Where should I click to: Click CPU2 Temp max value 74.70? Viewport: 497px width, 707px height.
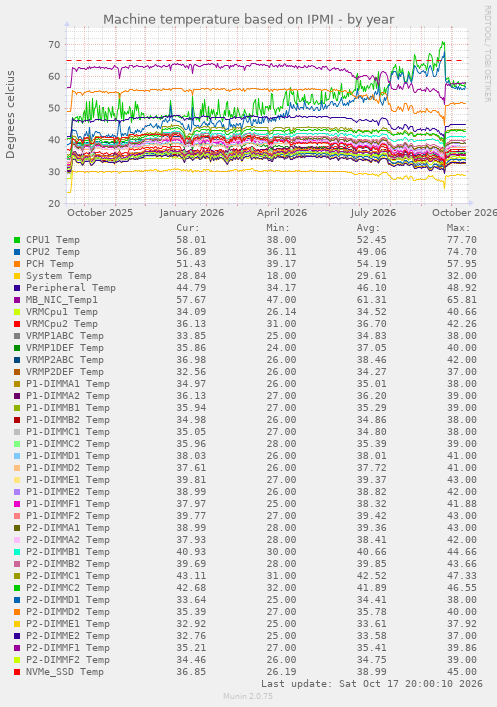pos(462,252)
